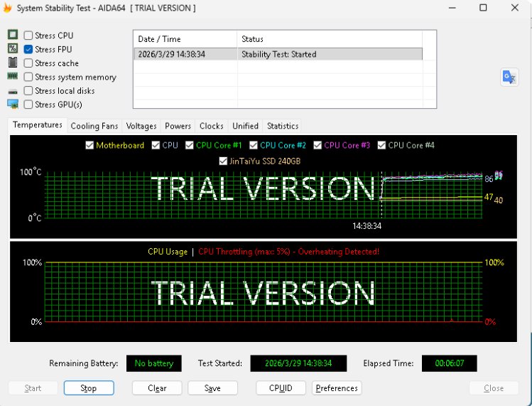532x406 pixels.
Task: Hide CPU Core #4 from the graph
Action: click(382, 146)
